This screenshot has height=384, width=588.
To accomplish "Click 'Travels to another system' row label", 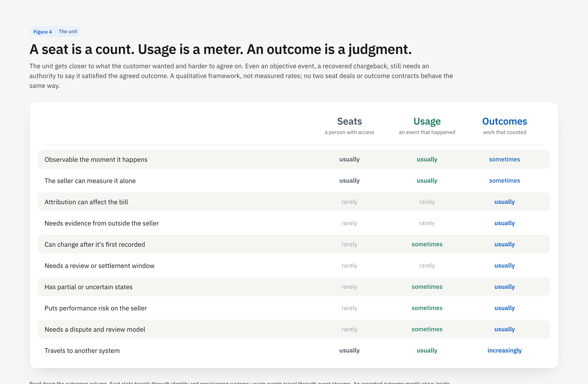I will coord(82,351).
